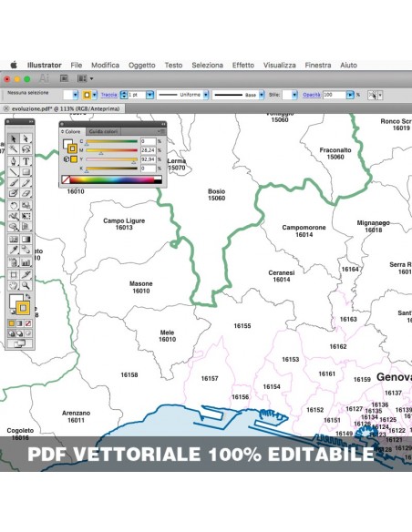Viewport: 412px width, 532px height.
Task: Open the Base brush definition dropdown
Action: coord(262,95)
